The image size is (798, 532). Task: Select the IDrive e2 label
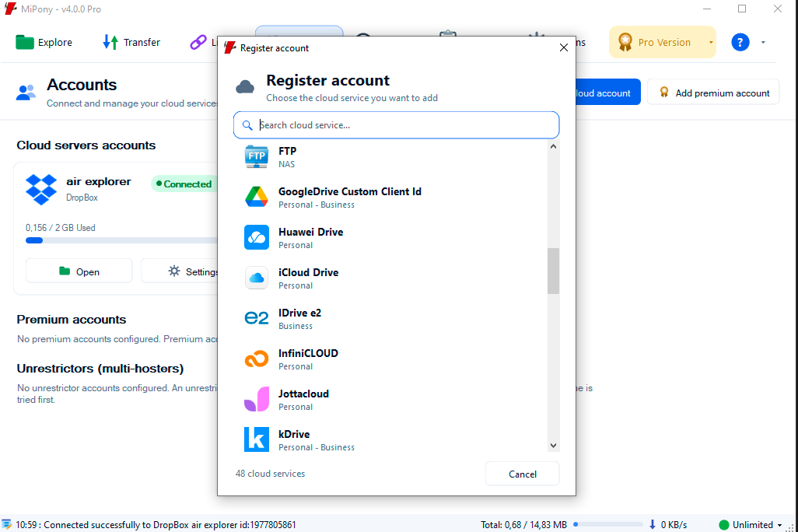point(299,313)
